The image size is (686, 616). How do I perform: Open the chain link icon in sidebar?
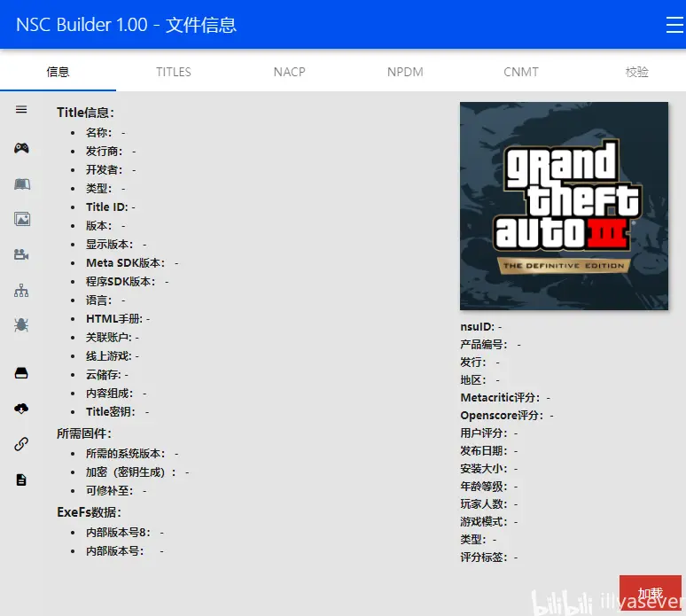[x=21, y=444]
